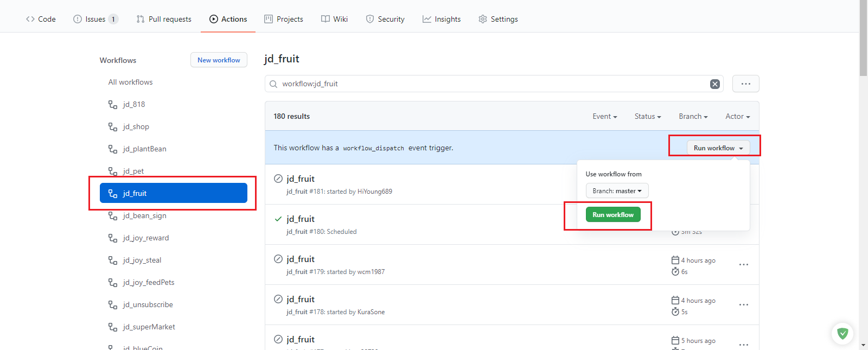Click the workflow icon beside jd_818

point(113,104)
